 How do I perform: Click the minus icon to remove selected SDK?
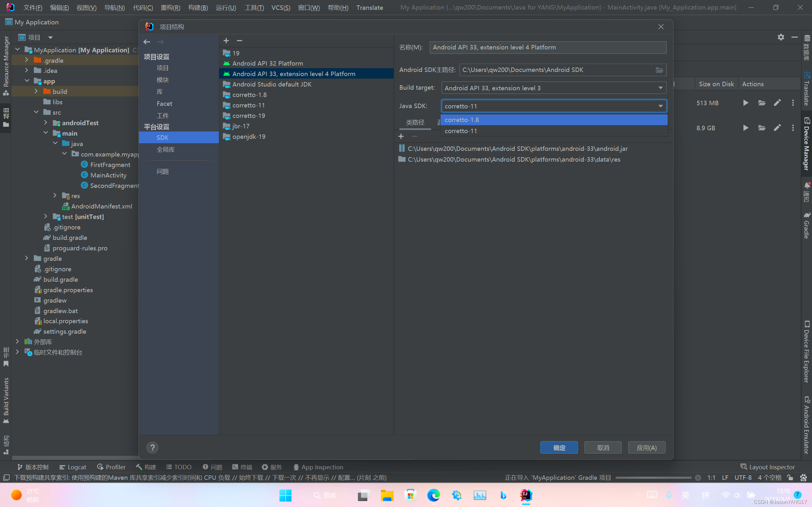point(239,41)
